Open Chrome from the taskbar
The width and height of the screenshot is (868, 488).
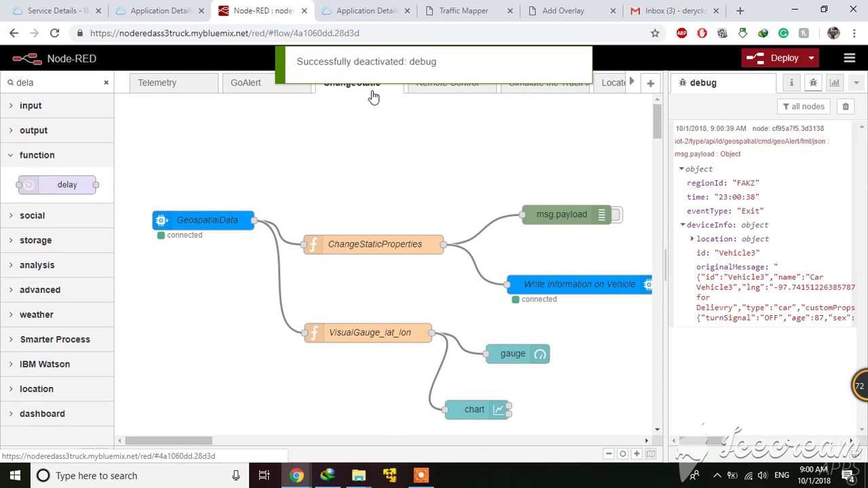point(296,476)
